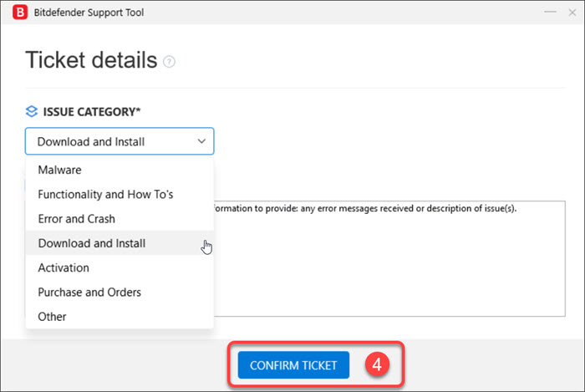Click the CONFIRM TICKET button
This screenshot has height=392, width=585.
tap(293, 365)
